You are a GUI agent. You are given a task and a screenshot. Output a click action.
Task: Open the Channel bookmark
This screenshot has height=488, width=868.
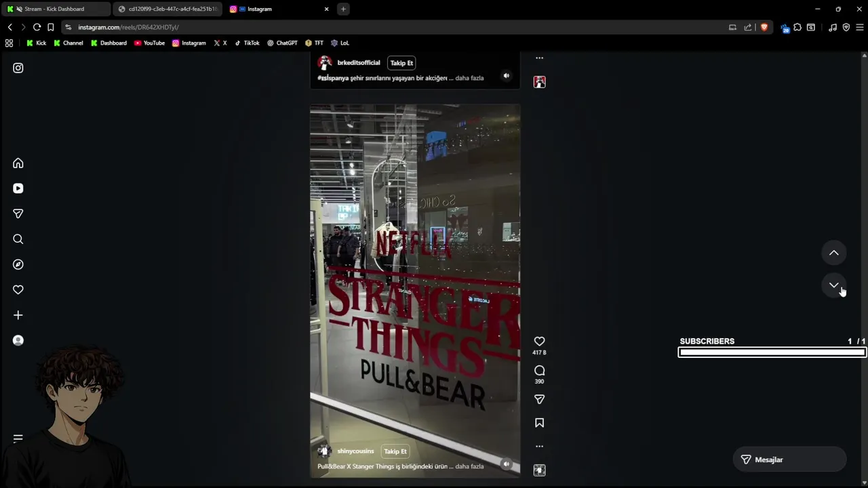coord(68,43)
